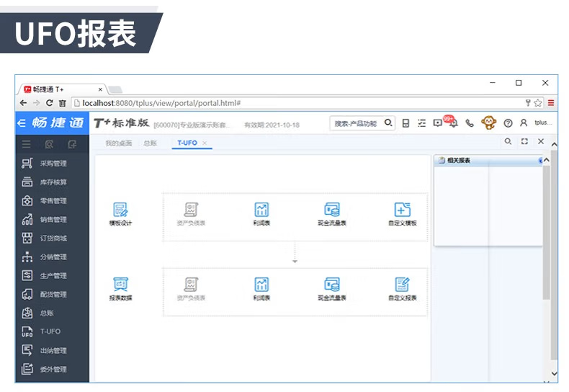Open 配货管理 module
The height and width of the screenshot is (392, 569).
tap(44, 294)
